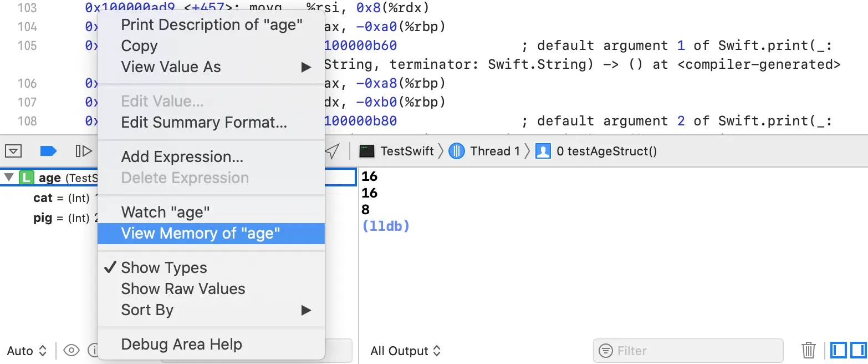Screen dimensions: 868x364
Task: Click line number 108 in gutter
Action: (x=27, y=121)
